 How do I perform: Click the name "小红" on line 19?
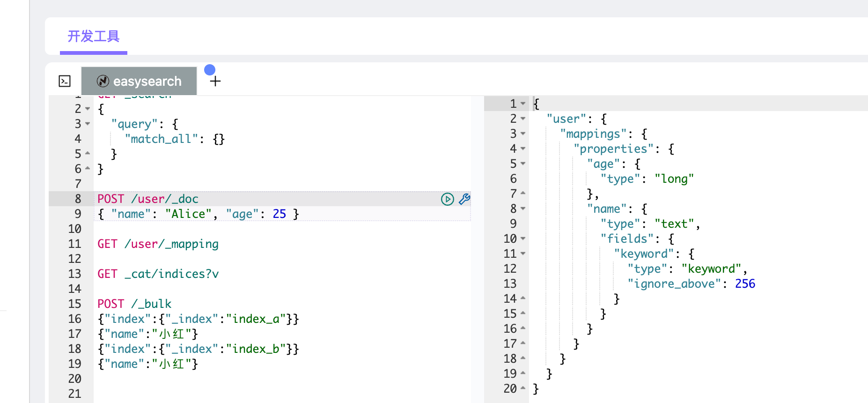pos(172,364)
